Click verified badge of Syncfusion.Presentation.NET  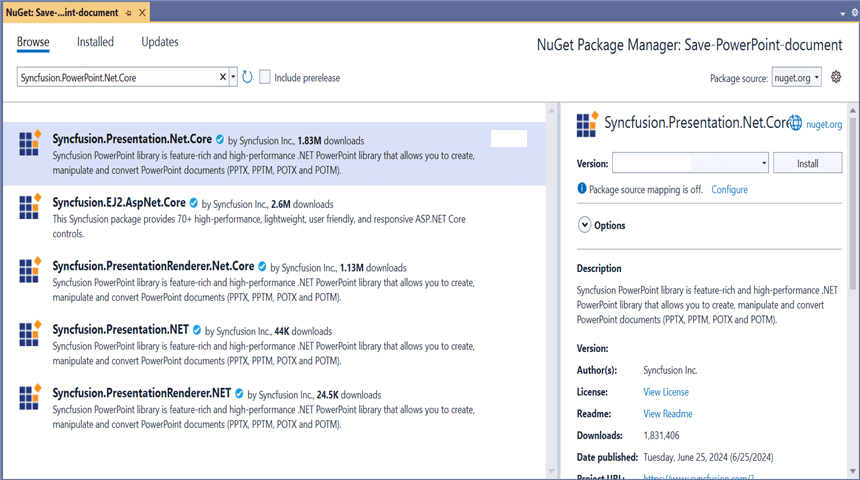[x=197, y=330]
